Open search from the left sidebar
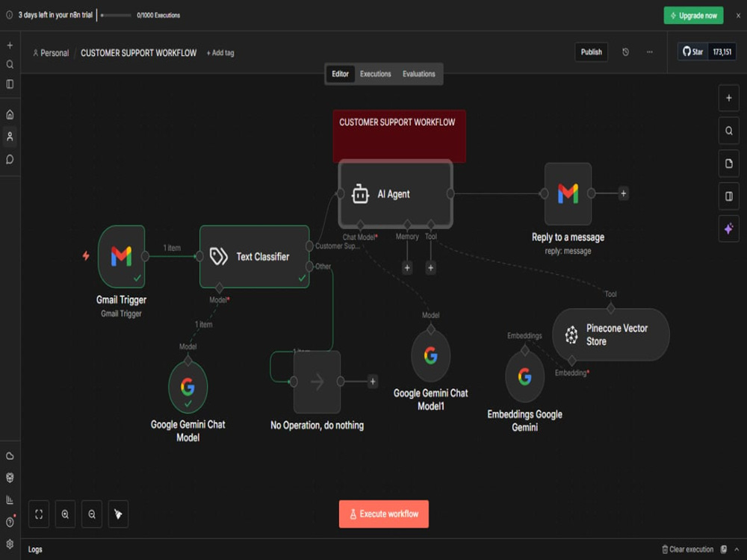Screen dimensions: 747x560 pos(10,64)
